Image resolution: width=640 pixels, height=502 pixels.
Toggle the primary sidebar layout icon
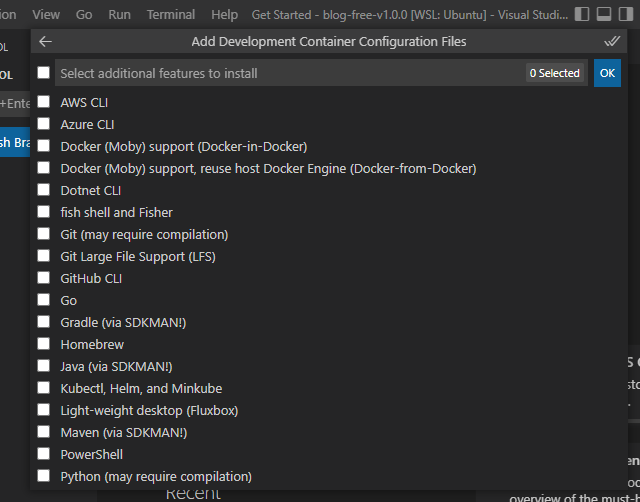pos(582,14)
